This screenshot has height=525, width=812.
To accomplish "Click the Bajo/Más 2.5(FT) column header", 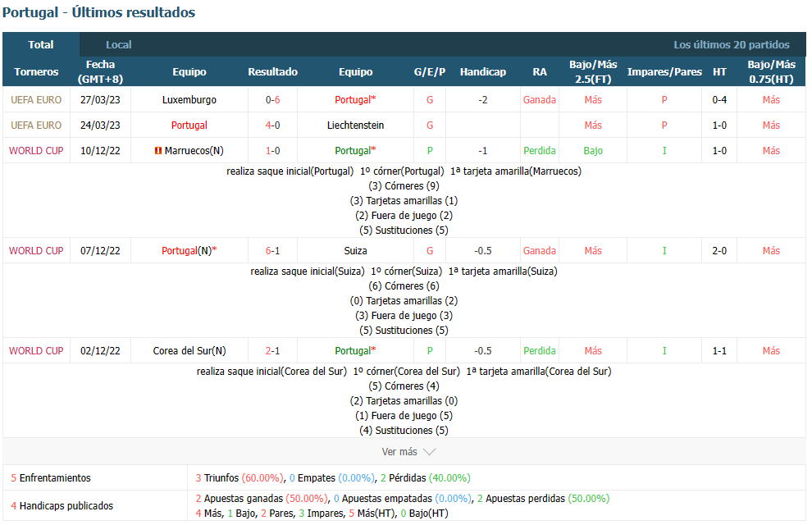I will [x=594, y=71].
